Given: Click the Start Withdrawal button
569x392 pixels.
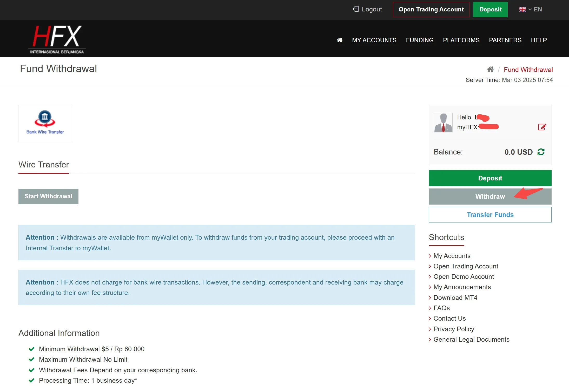Looking at the screenshot, I should pyautogui.click(x=48, y=196).
